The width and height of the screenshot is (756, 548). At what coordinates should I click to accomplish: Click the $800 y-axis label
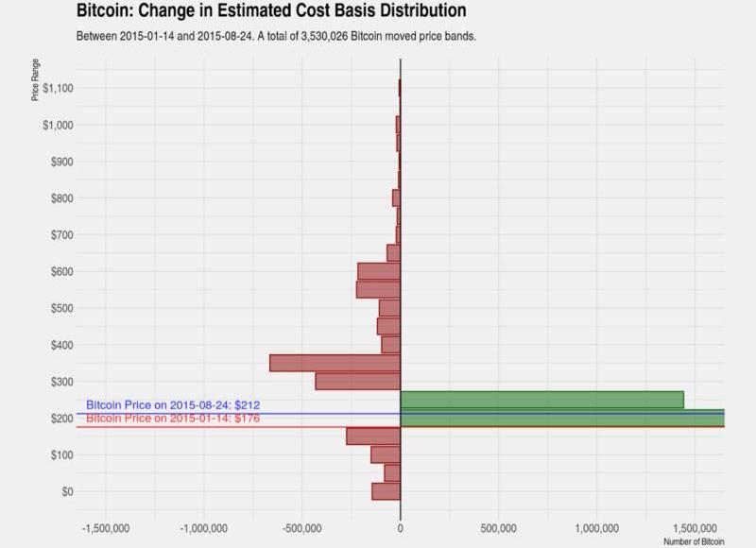62,198
